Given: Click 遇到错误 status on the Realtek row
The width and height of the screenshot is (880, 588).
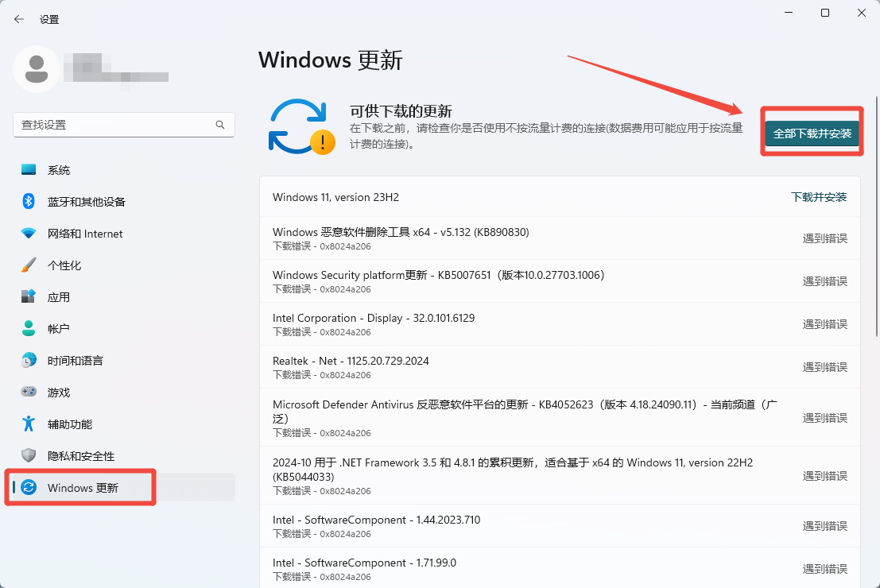Looking at the screenshot, I should point(824,367).
